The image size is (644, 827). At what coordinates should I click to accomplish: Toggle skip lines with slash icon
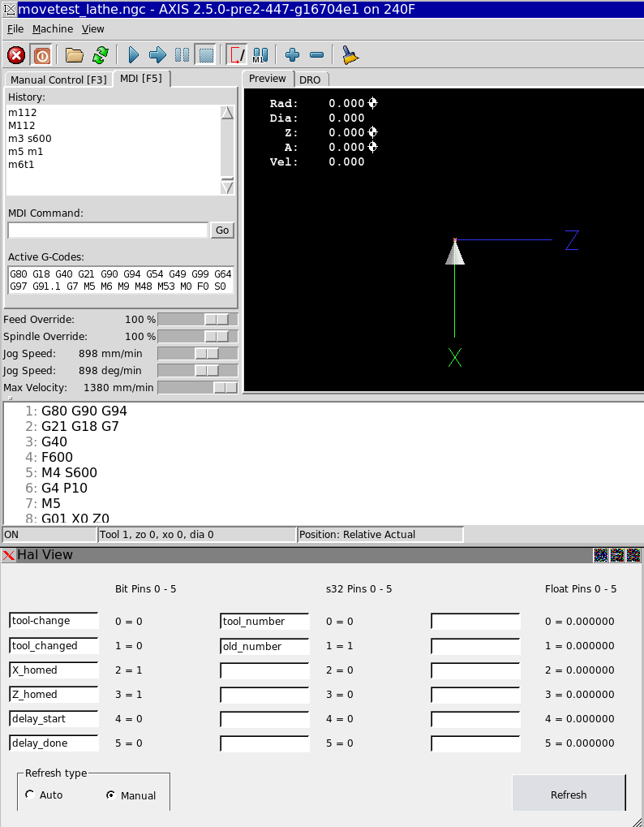(x=237, y=55)
